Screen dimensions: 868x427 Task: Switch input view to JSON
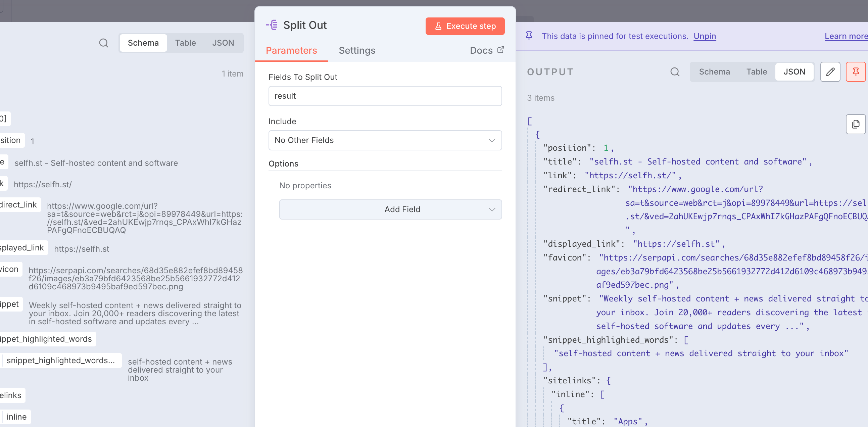tap(223, 43)
